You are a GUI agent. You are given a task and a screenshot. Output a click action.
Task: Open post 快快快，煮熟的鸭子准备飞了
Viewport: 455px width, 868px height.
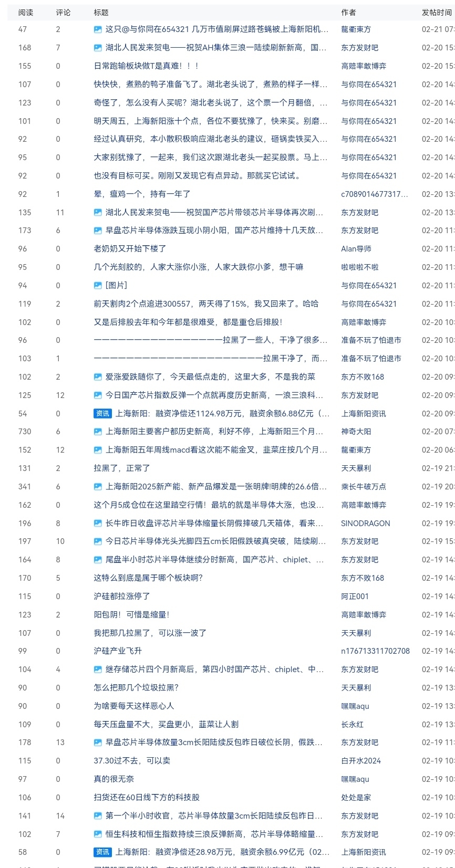coord(211,85)
